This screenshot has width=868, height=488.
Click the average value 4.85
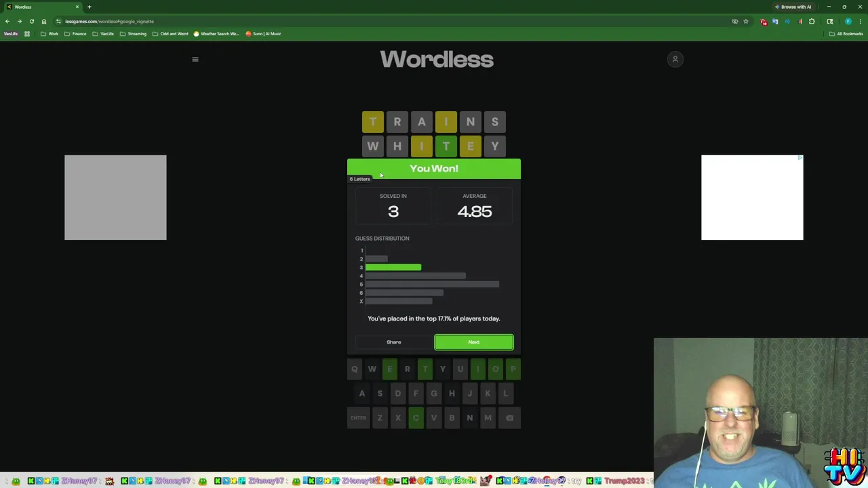pyautogui.click(x=475, y=211)
